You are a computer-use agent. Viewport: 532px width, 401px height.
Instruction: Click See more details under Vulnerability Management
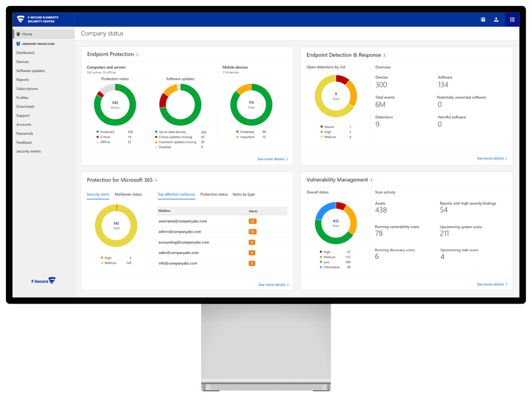492,285
